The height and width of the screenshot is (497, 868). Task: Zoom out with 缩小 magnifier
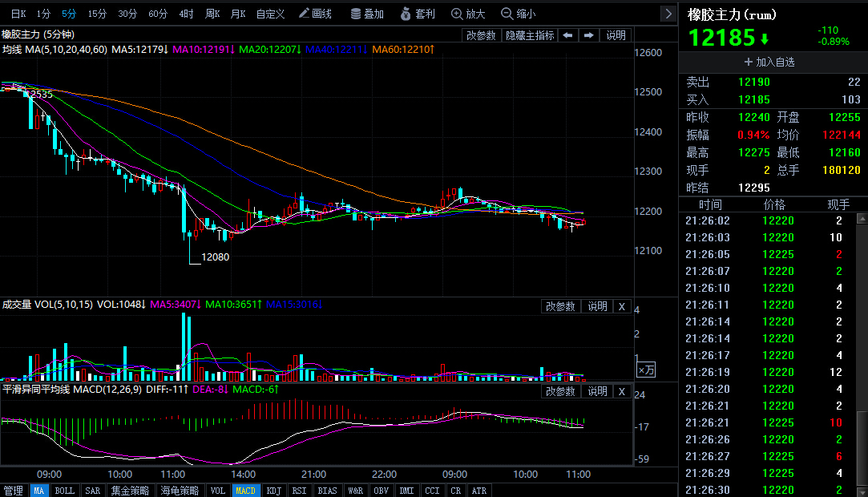518,14
